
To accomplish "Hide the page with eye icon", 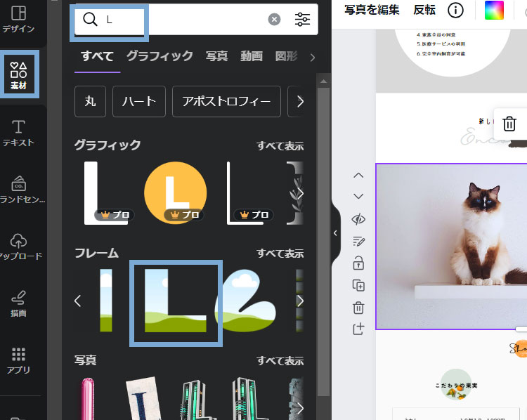I will click(x=358, y=219).
